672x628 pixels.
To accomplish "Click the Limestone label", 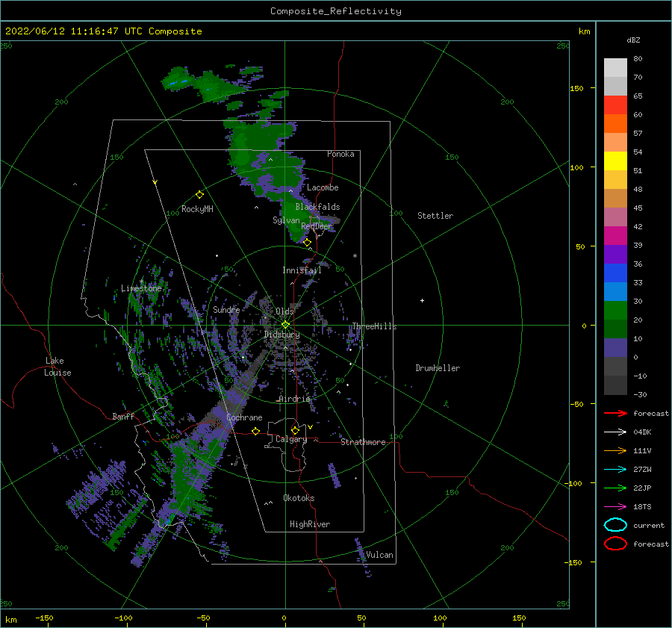I will 141,288.
